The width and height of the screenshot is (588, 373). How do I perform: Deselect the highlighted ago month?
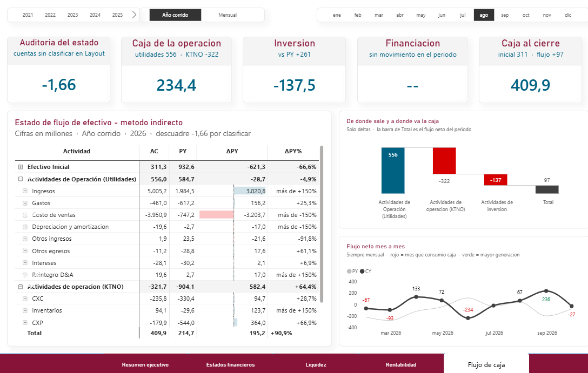[484, 15]
